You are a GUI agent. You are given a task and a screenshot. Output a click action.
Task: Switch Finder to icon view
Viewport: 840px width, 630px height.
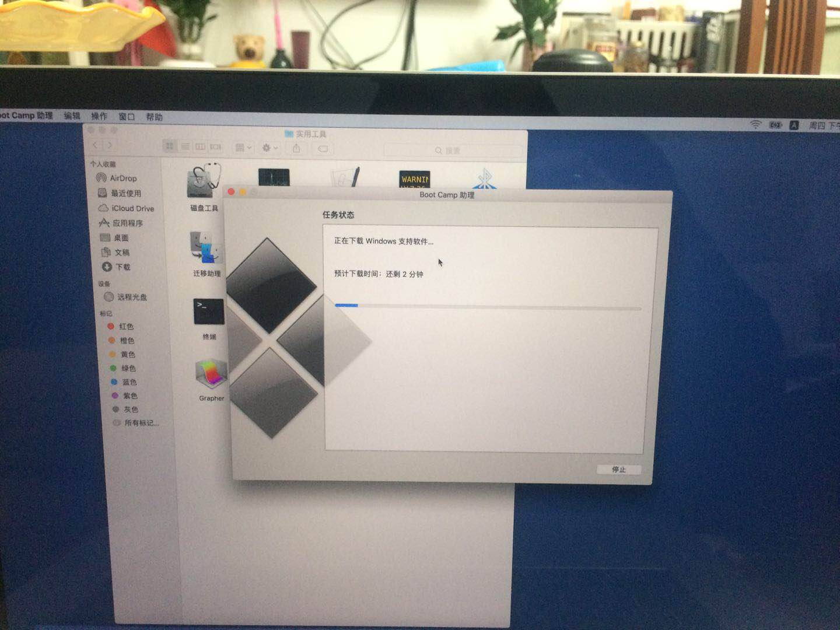pos(170,146)
